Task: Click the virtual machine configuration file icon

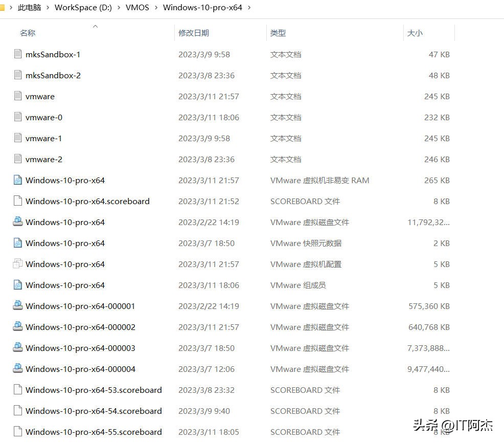Action: [x=18, y=264]
